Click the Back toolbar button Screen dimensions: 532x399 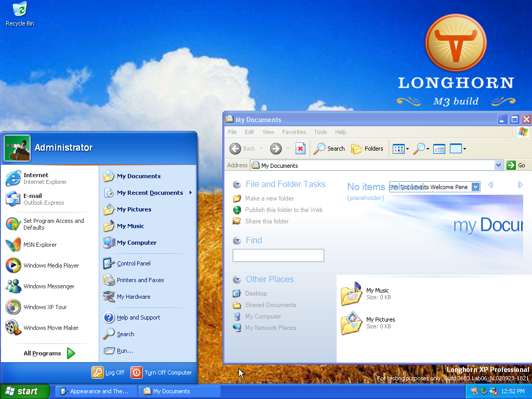pyautogui.click(x=242, y=149)
